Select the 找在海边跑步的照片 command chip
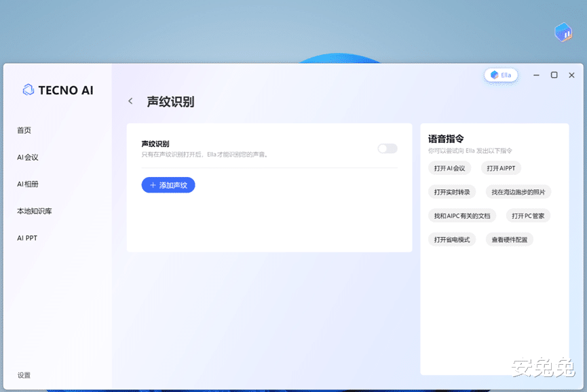The image size is (587, 392). [x=518, y=192]
